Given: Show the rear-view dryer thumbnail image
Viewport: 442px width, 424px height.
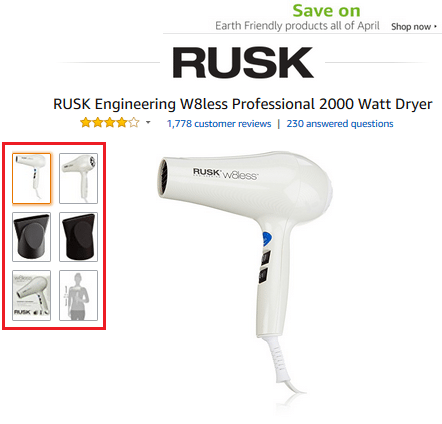Looking at the screenshot, I should click(x=78, y=178).
